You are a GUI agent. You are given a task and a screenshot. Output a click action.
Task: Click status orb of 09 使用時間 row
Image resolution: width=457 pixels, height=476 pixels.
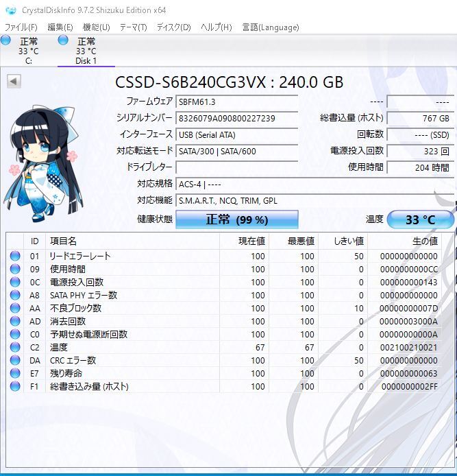click(15, 269)
